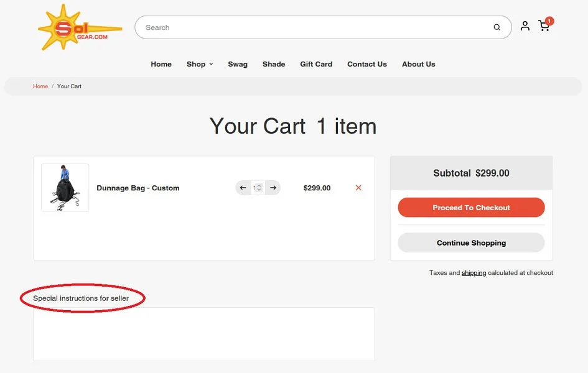This screenshot has height=373, width=588.
Task: Follow the shipping link
Action: (474, 273)
